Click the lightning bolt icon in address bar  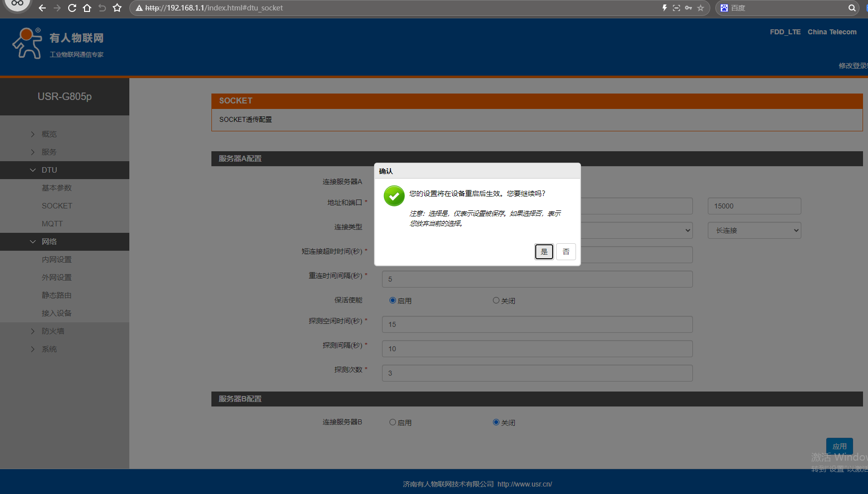coord(665,8)
